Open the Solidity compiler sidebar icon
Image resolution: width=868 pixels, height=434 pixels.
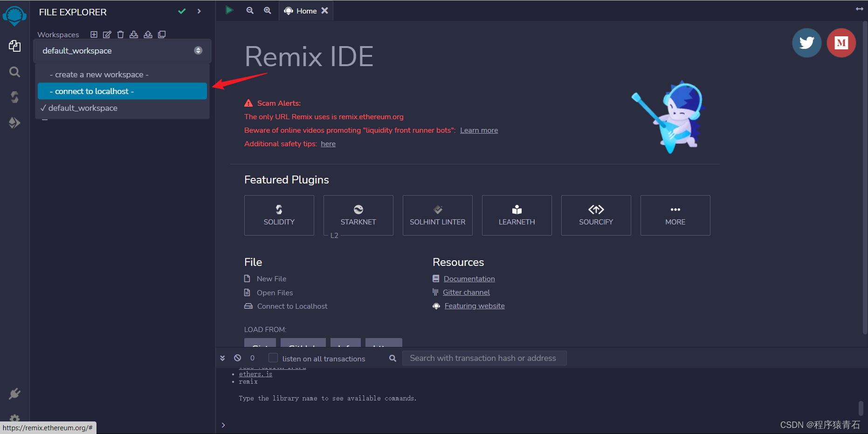pos(14,97)
